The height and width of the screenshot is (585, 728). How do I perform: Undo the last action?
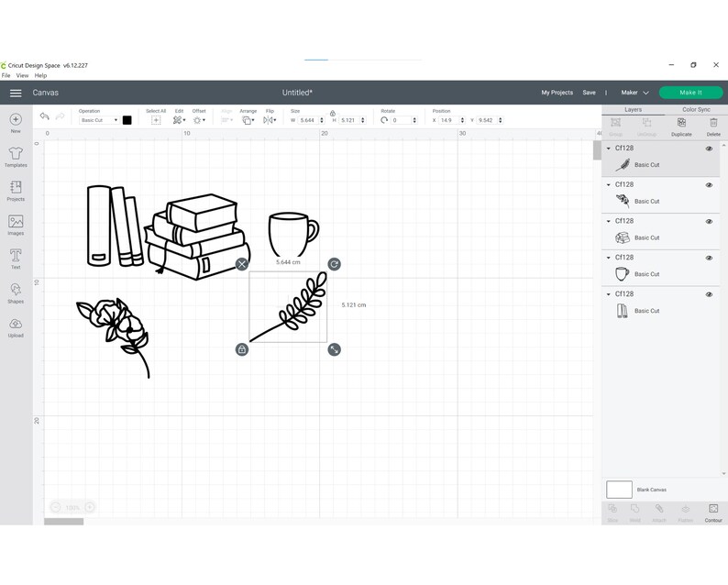pos(45,116)
